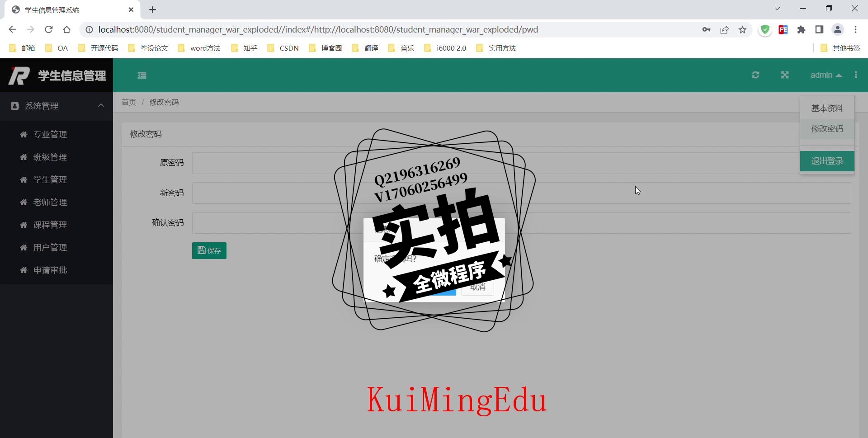Viewport: 868px width, 438px height.
Task: Click the browser back arrow
Action: coord(12,29)
